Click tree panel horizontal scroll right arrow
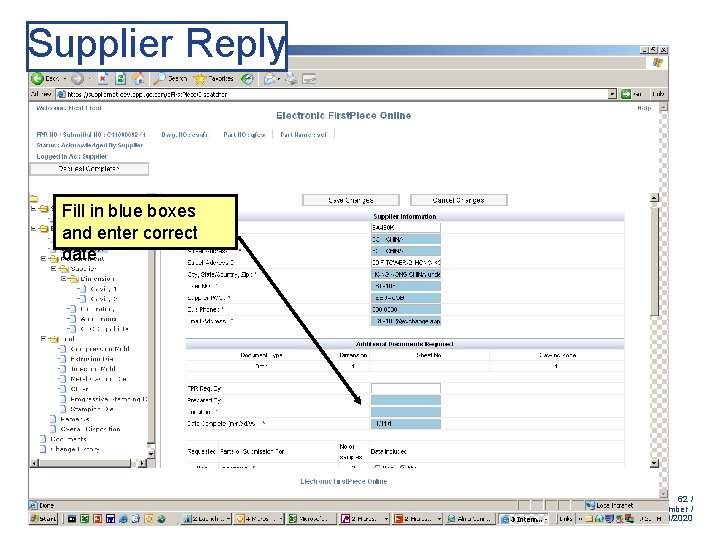The height and width of the screenshot is (540, 720). [142, 463]
